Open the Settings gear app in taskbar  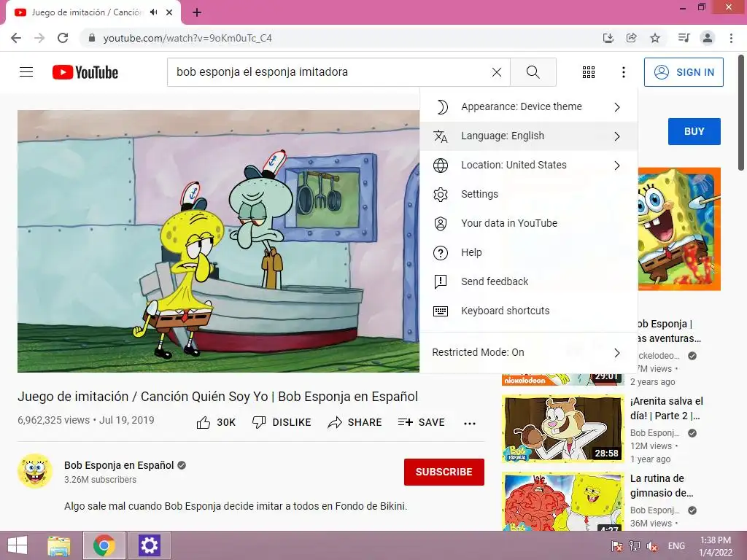(149, 545)
